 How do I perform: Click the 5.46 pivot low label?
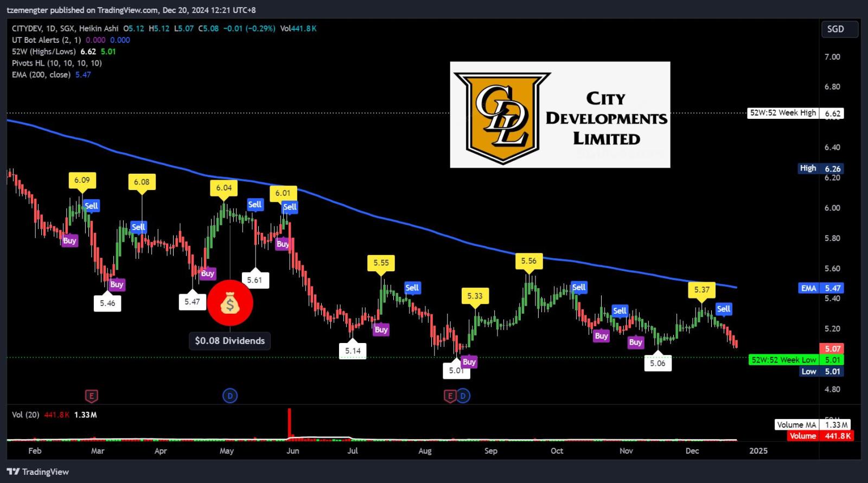point(107,303)
